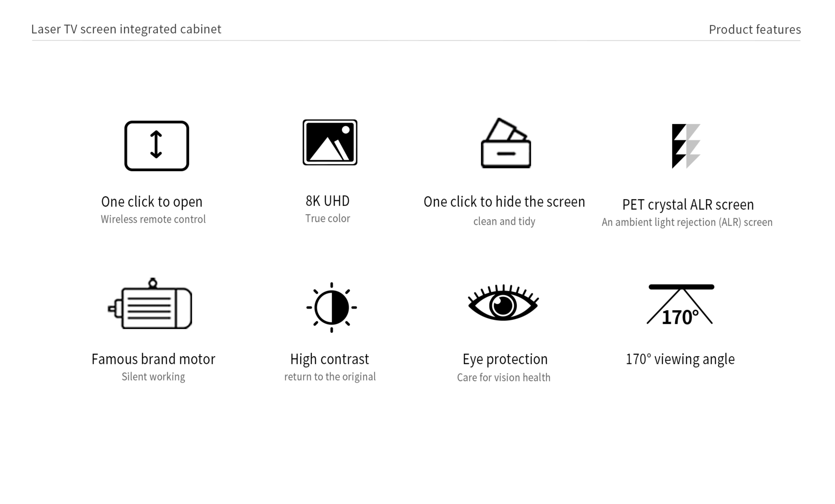
Task: Click the 'Famous brand motor' heading
Action: (153, 359)
